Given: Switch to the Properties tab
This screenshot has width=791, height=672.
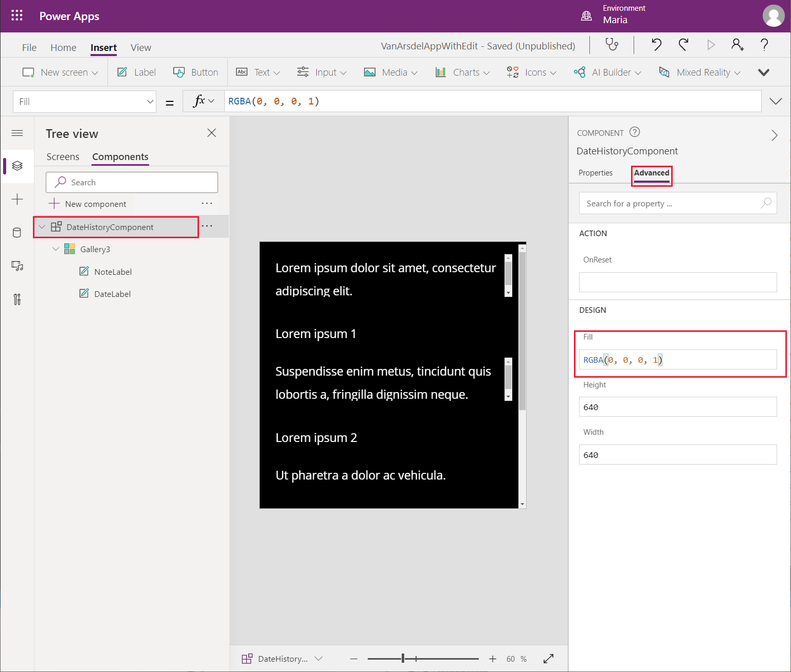Looking at the screenshot, I should pyautogui.click(x=595, y=173).
